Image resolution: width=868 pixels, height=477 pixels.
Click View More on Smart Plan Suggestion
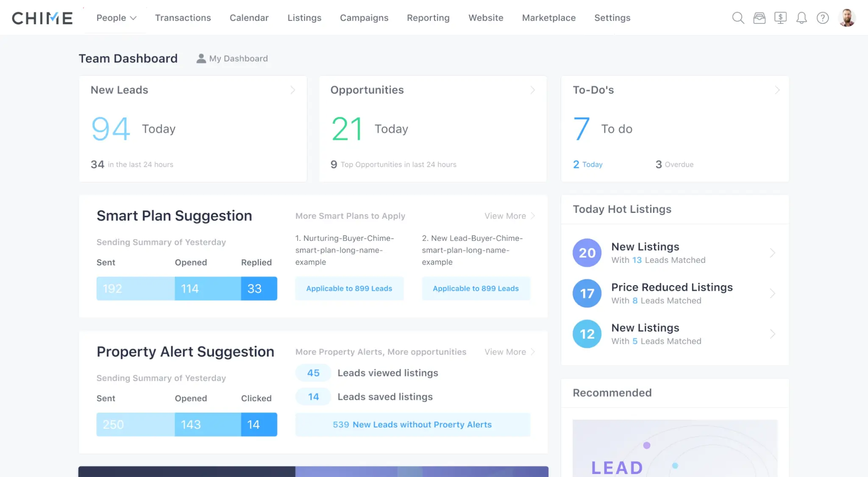coord(505,216)
